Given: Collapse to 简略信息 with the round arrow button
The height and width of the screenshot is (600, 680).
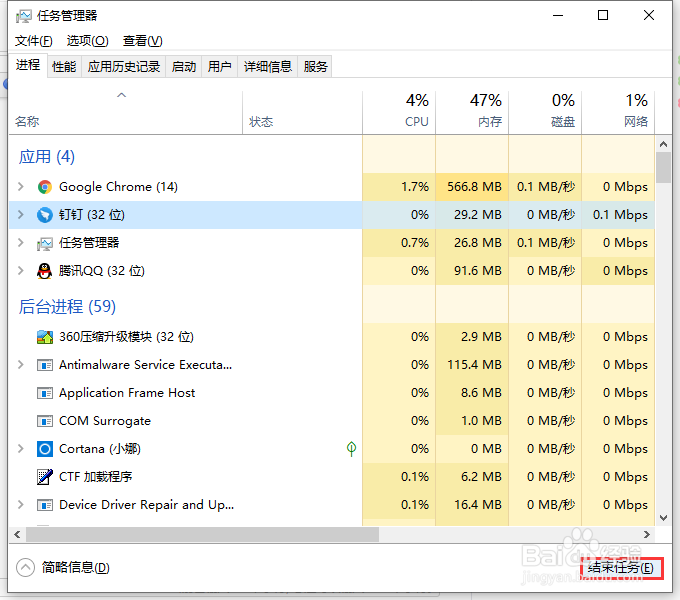Looking at the screenshot, I should [25, 567].
